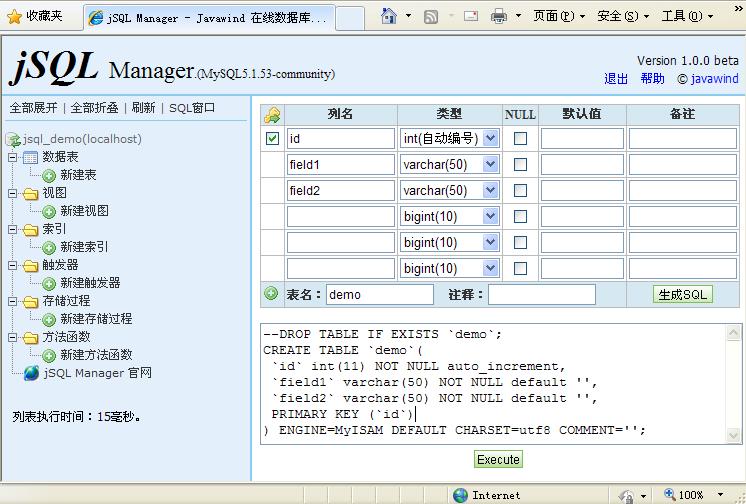Collapse the 触发器 tree node
This screenshot has width=746, height=504.
tap(12, 265)
